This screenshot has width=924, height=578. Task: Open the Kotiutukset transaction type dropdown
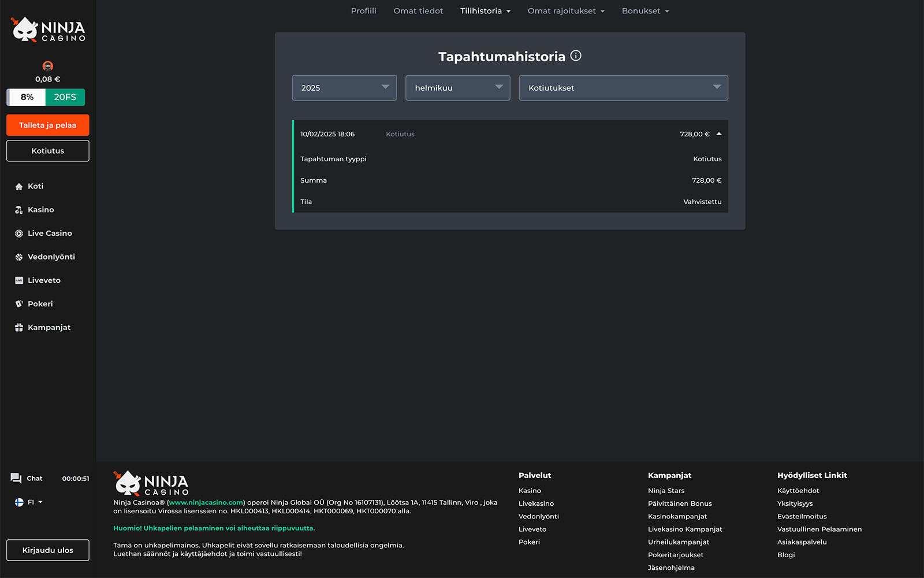pyautogui.click(x=623, y=88)
